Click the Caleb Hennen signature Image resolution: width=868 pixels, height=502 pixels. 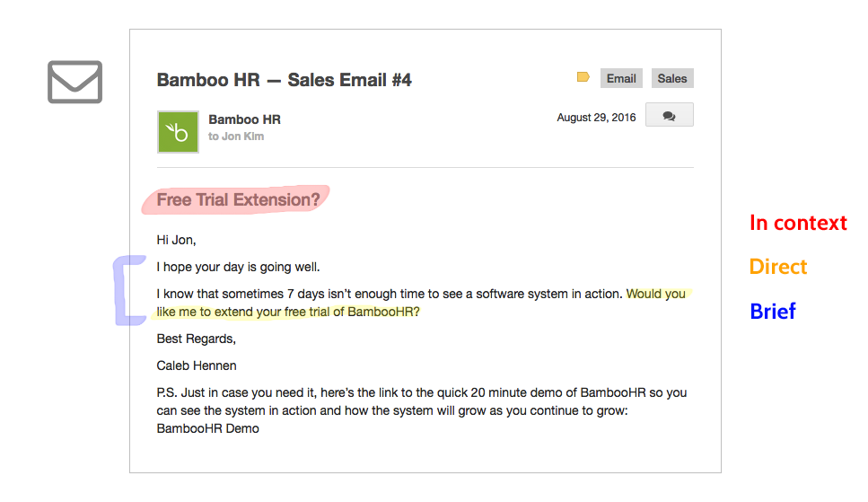(x=197, y=365)
